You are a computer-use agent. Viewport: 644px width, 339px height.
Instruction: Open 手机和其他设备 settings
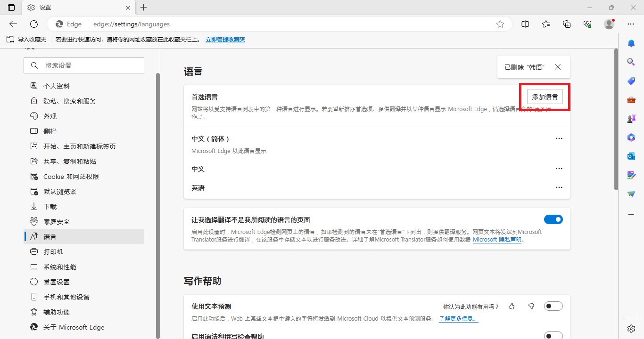click(84, 297)
